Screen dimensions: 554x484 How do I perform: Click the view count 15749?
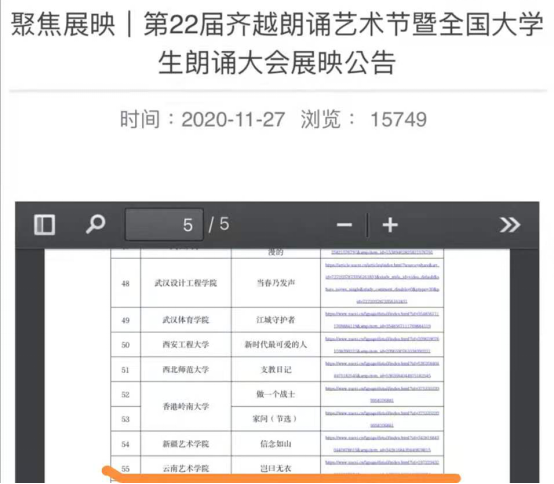[398, 119]
